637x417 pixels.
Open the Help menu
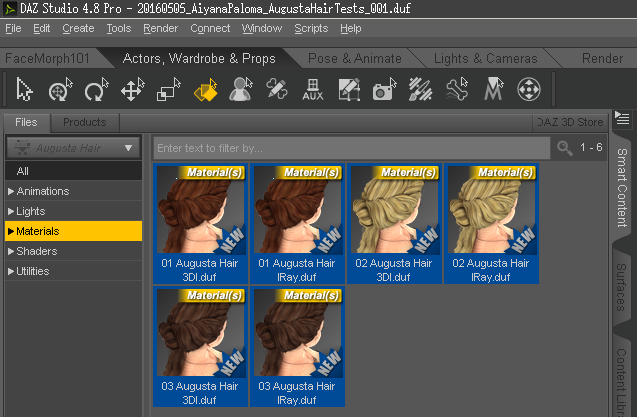point(351,28)
